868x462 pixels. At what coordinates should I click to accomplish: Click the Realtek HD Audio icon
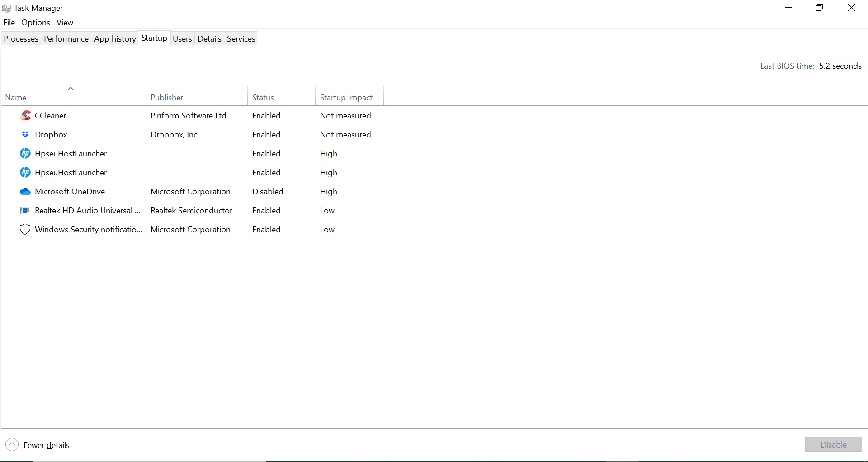(x=25, y=211)
